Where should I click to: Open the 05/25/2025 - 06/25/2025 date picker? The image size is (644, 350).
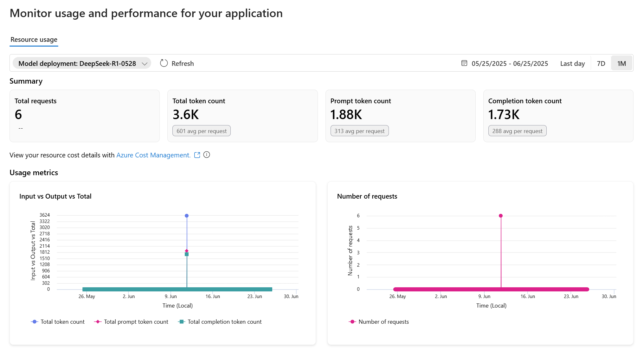click(509, 63)
